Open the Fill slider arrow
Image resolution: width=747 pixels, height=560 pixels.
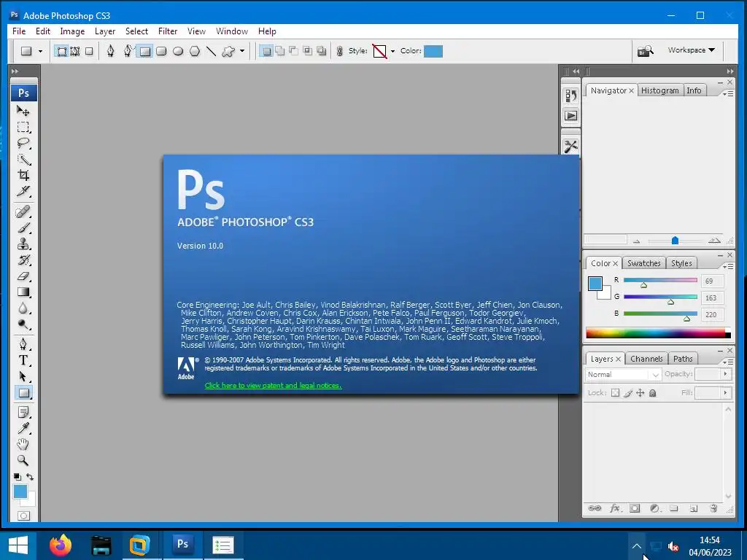(726, 393)
